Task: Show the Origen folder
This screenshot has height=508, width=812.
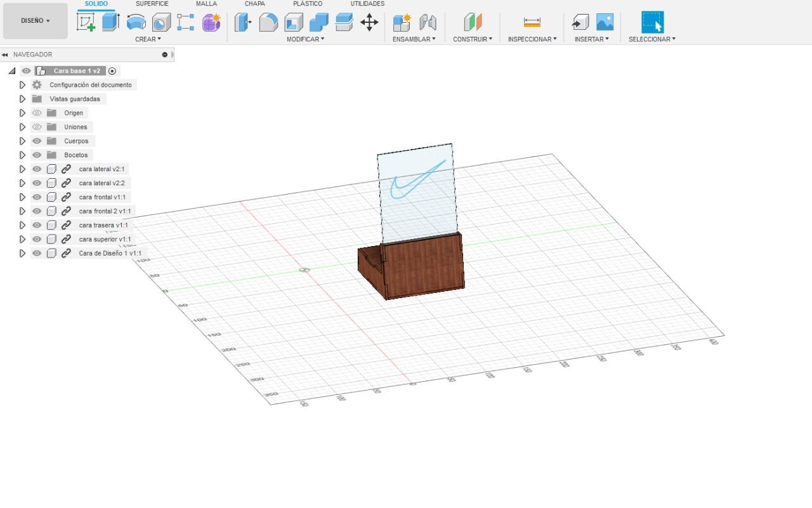Action: [x=37, y=113]
